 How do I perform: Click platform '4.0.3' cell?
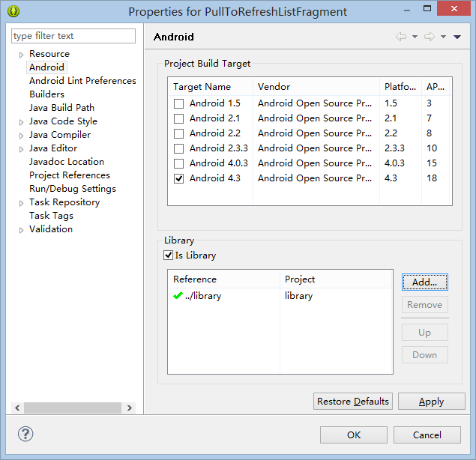click(394, 163)
